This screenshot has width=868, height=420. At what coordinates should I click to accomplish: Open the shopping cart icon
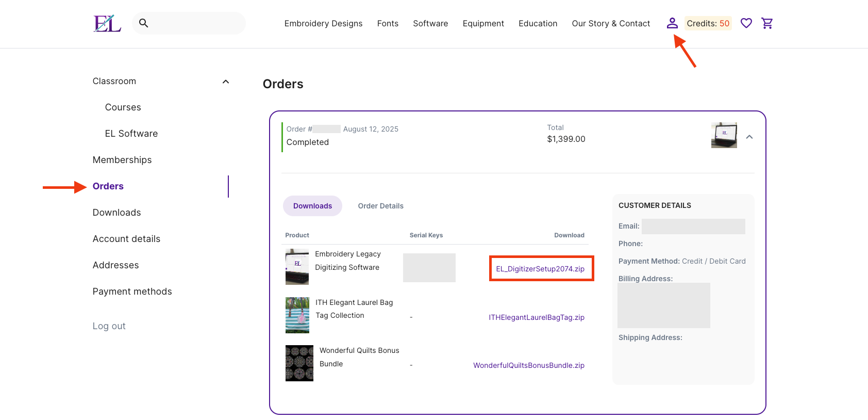coord(767,23)
